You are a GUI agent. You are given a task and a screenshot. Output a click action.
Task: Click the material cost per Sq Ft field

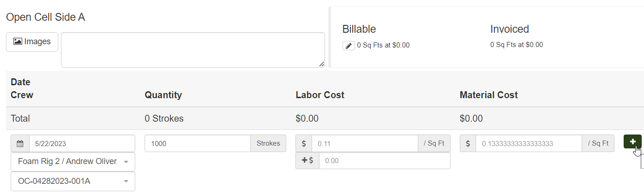(528, 144)
